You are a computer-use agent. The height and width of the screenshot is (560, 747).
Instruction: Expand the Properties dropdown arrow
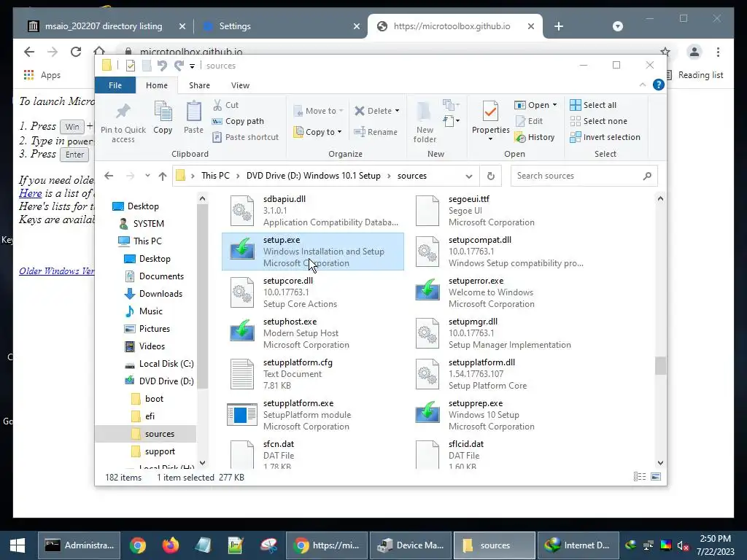[490, 139]
